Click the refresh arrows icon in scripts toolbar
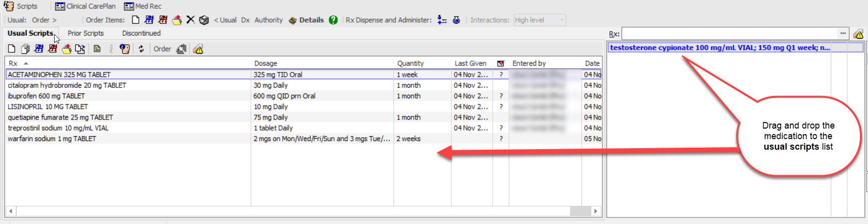868x224 pixels. click(x=141, y=49)
